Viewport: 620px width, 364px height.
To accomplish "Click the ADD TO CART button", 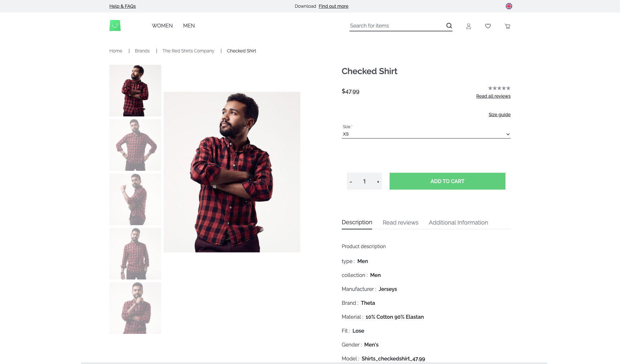I will 448,181.
